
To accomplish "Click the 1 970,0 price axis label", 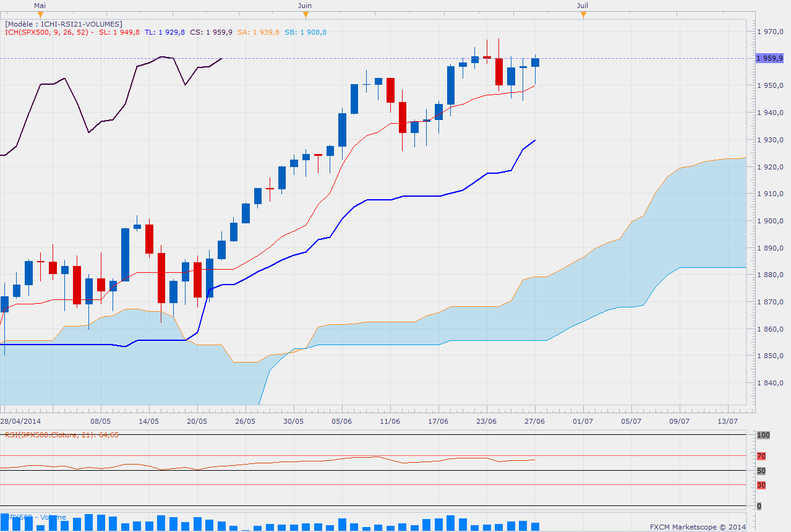I will (x=772, y=32).
